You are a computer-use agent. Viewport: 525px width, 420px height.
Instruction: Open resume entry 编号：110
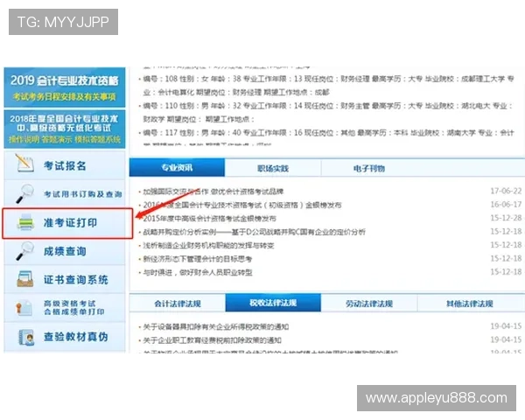328,112
